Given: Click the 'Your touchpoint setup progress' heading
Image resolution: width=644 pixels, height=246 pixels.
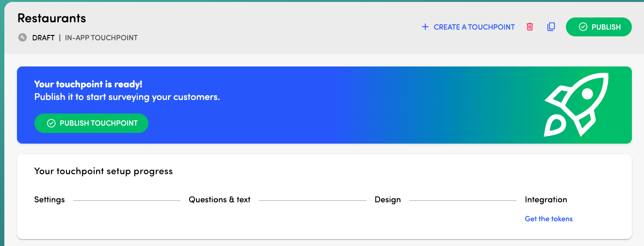Looking at the screenshot, I should pyautogui.click(x=103, y=171).
